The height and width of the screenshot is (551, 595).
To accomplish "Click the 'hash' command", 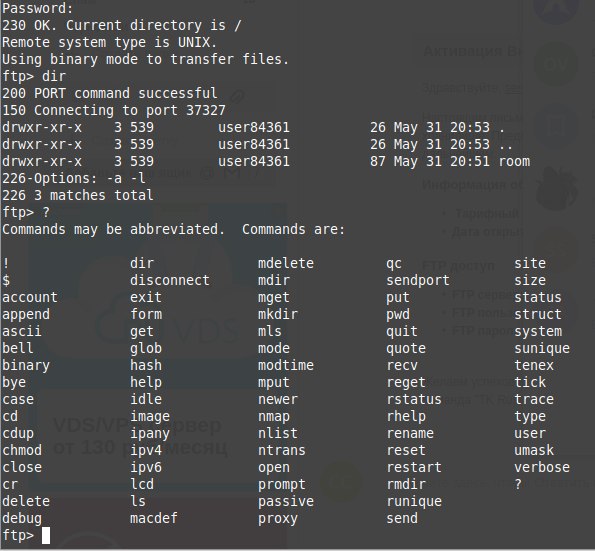I will click(x=146, y=365).
